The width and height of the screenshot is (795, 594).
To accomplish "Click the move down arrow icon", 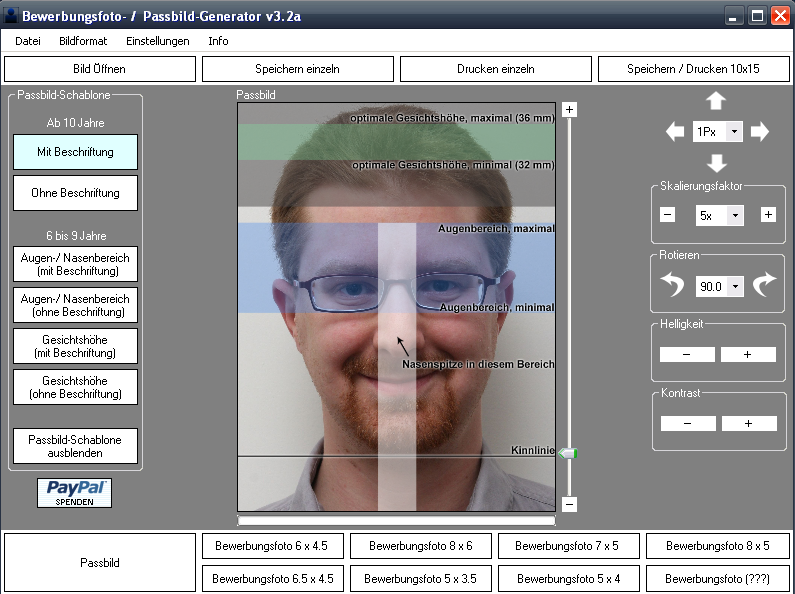I will [716, 163].
